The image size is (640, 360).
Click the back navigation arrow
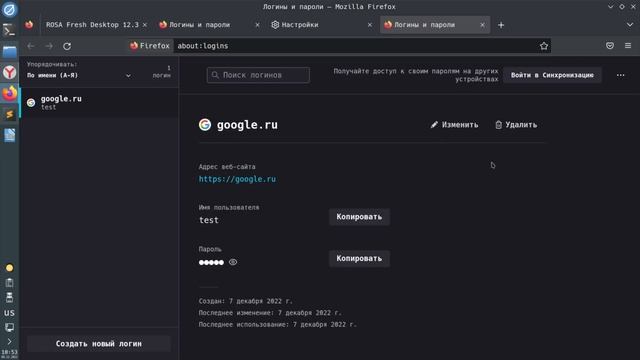click(x=31, y=46)
